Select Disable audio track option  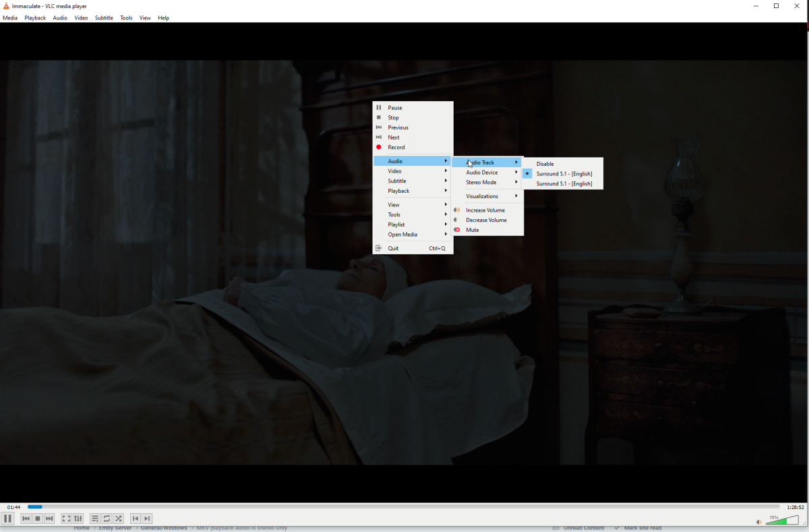[562, 164]
